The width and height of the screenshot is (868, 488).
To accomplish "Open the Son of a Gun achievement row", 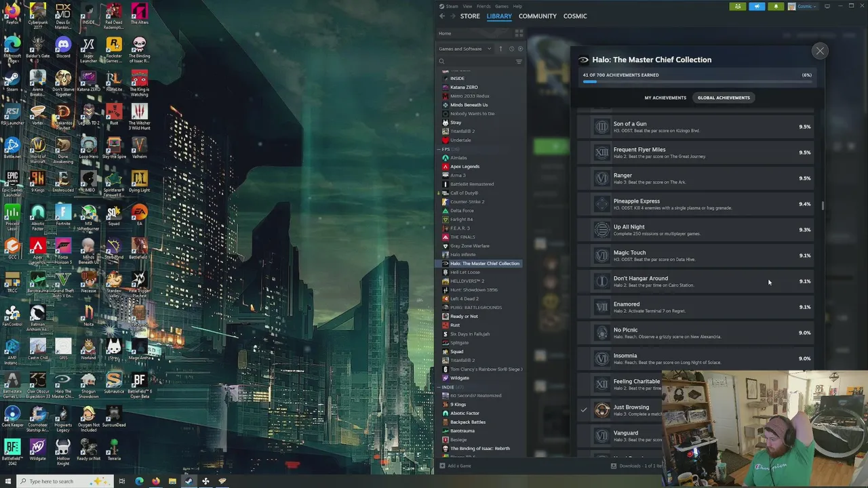I will (x=697, y=127).
